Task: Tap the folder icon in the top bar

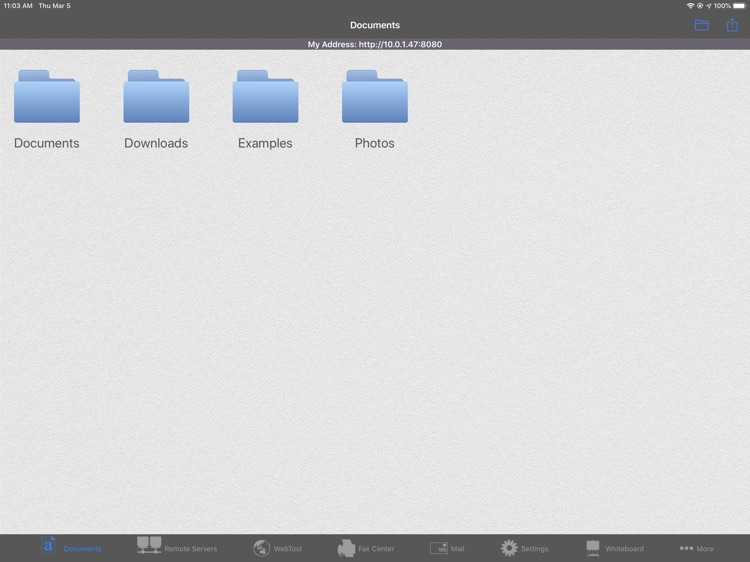Action: 701,25
